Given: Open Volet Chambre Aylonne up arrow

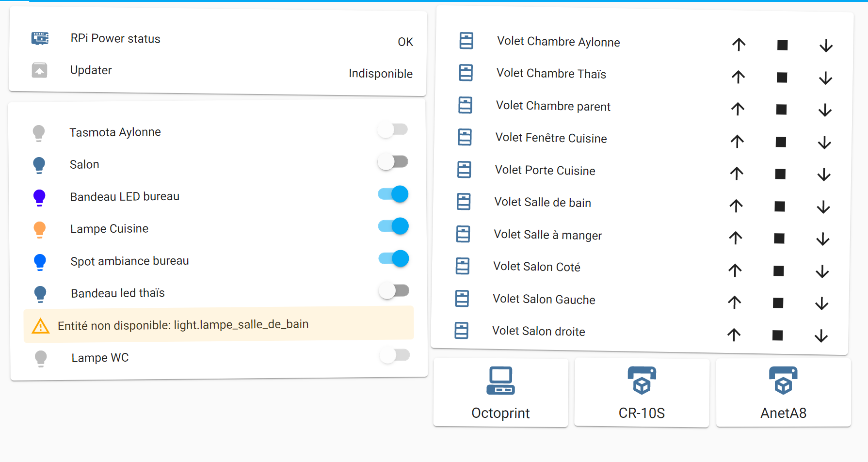Looking at the screenshot, I should [739, 45].
